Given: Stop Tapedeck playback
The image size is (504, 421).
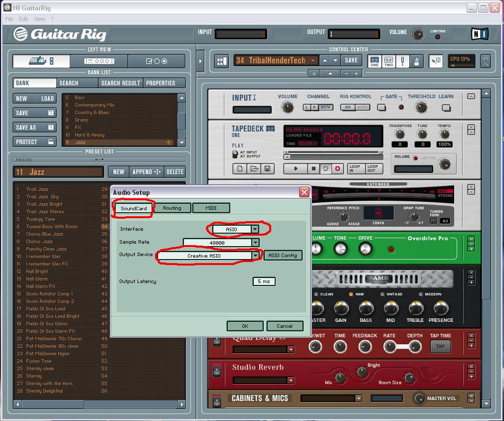Looking at the screenshot, I should 314,168.
